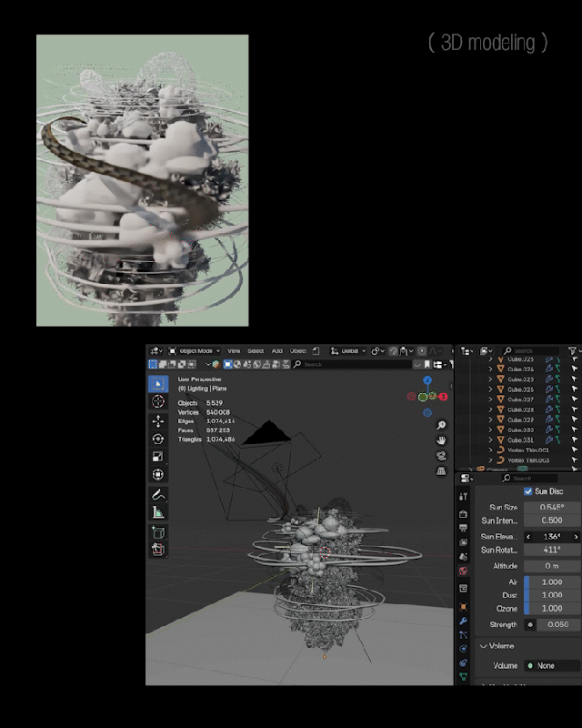Select the Select Box tool in viewport toolbar
Screen dimensions: 582x728
(x=158, y=384)
